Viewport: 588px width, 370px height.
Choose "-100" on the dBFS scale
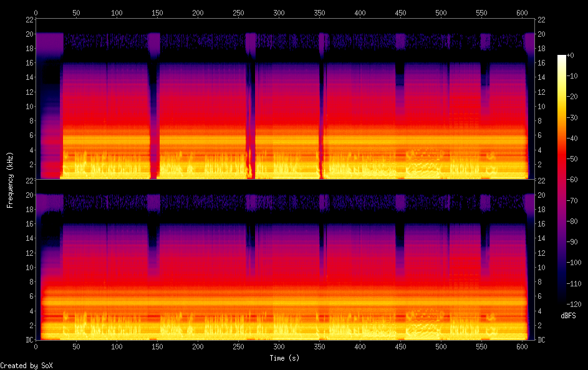574,262
